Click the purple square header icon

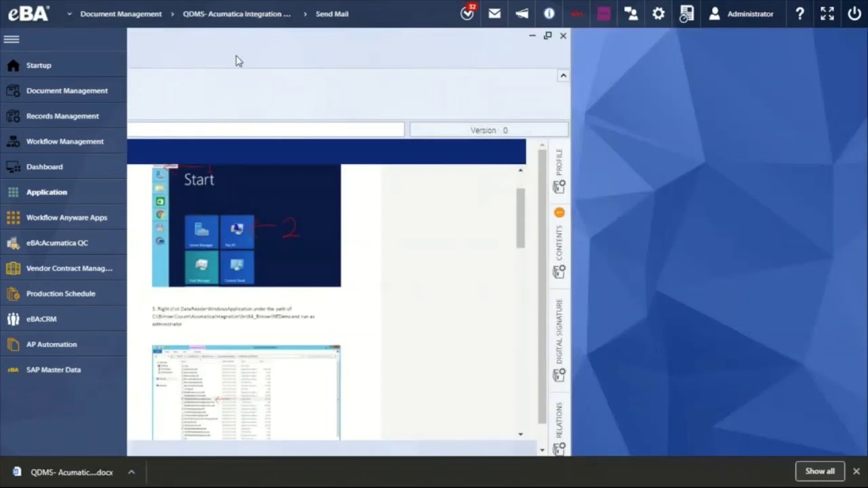[x=604, y=14]
